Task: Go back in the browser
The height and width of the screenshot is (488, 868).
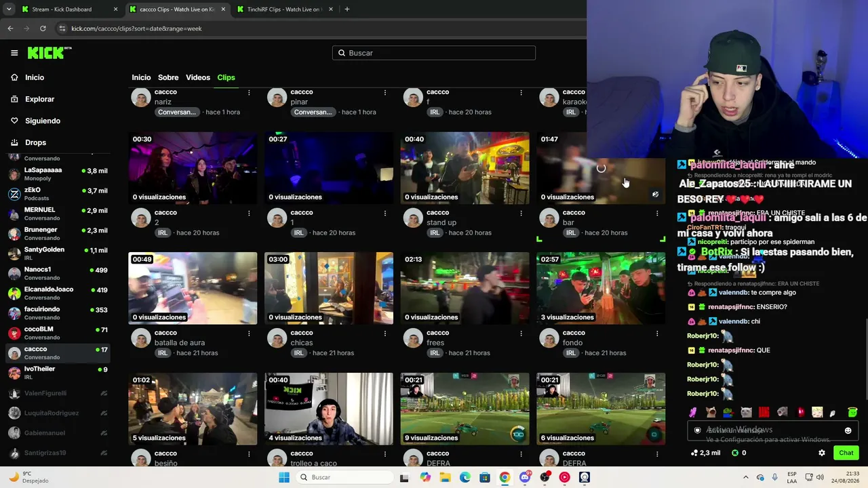Action: pos(10,28)
